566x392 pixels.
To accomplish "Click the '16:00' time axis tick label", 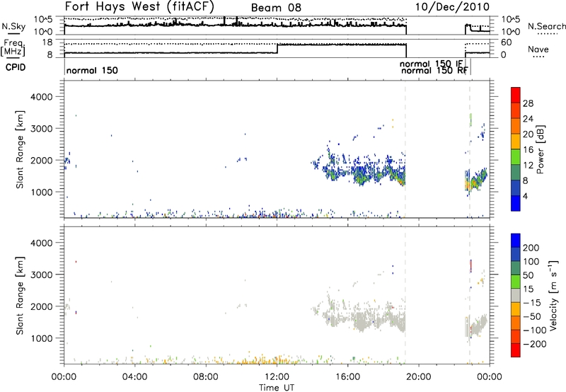I will pyautogui.click(x=347, y=377).
